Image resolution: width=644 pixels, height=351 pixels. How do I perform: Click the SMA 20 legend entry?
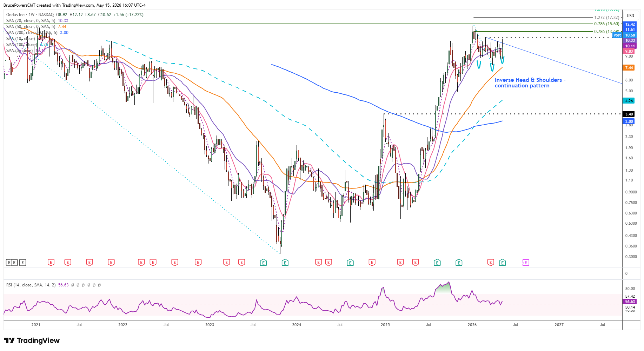point(37,21)
